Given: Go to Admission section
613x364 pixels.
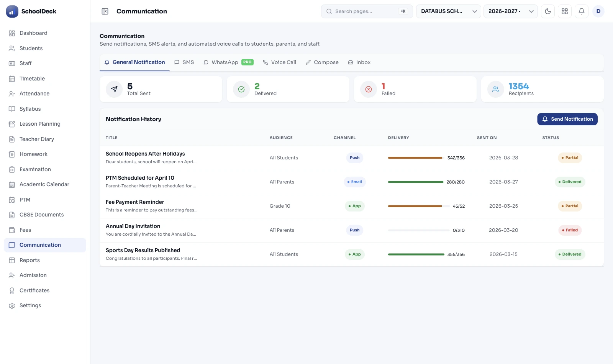Looking at the screenshot, I should click(x=45, y=275).
